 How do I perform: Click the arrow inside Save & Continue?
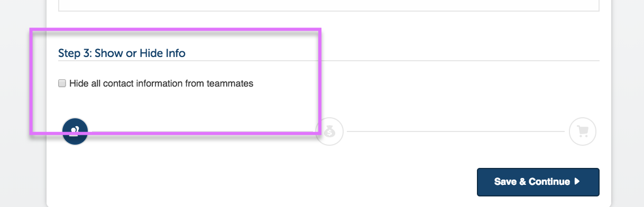pyautogui.click(x=577, y=182)
